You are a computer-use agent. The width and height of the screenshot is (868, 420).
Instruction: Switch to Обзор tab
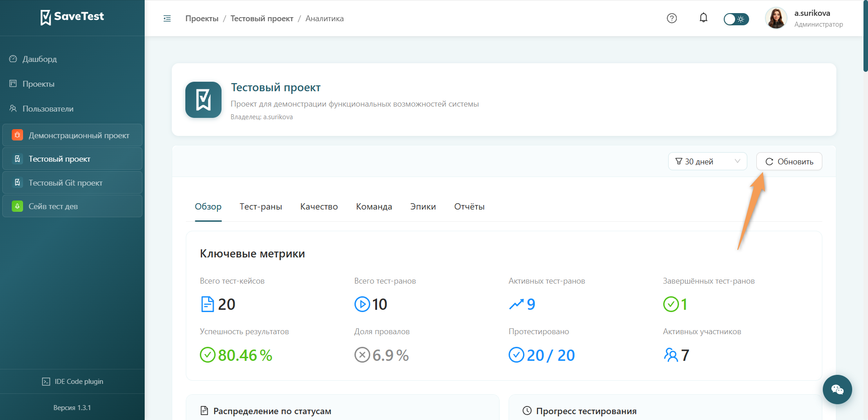(x=208, y=206)
